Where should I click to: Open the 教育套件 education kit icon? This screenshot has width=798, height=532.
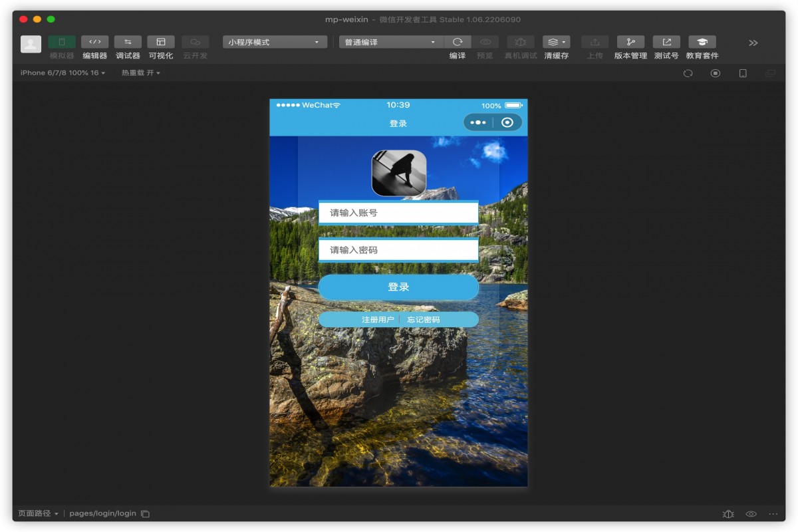coord(702,43)
